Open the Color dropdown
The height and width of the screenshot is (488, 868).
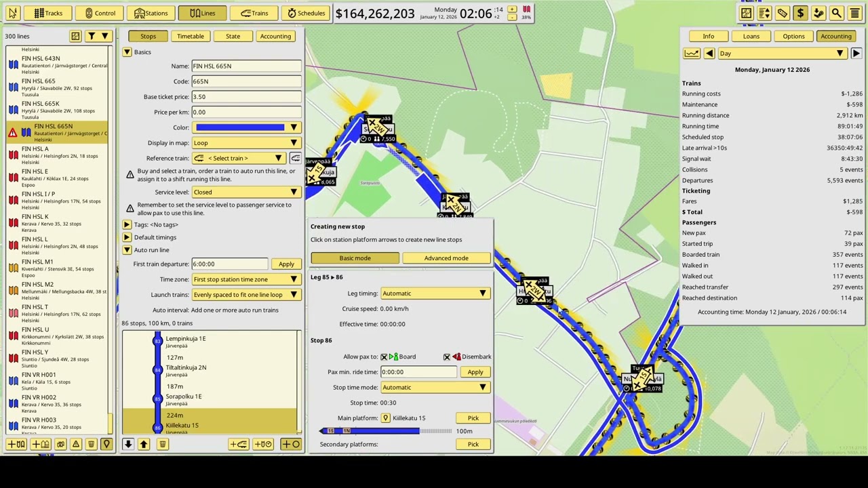(x=247, y=127)
